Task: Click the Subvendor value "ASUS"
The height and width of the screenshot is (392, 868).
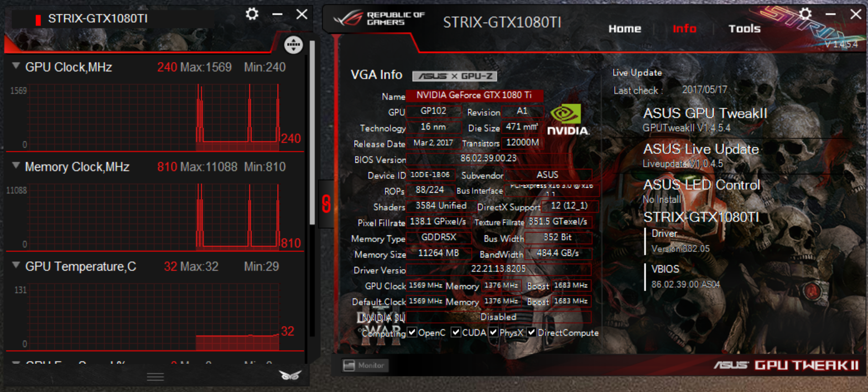Action: pyautogui.click(x=548, y=174)
